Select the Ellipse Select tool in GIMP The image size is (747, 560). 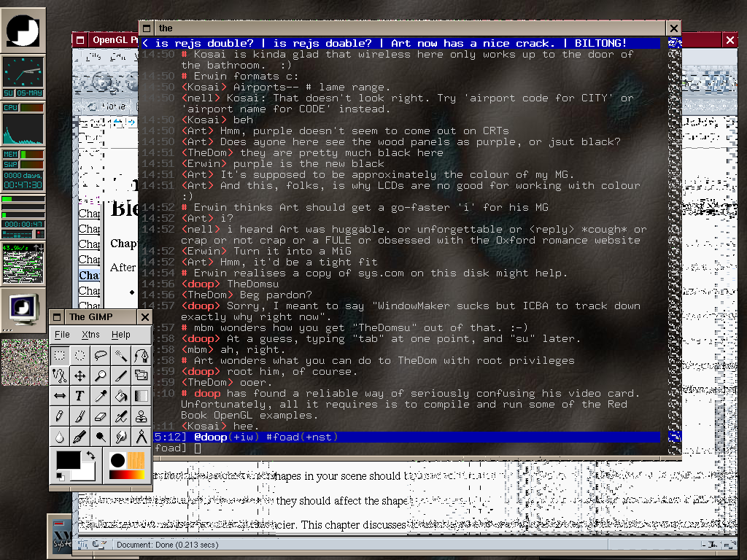click(80, 355)
